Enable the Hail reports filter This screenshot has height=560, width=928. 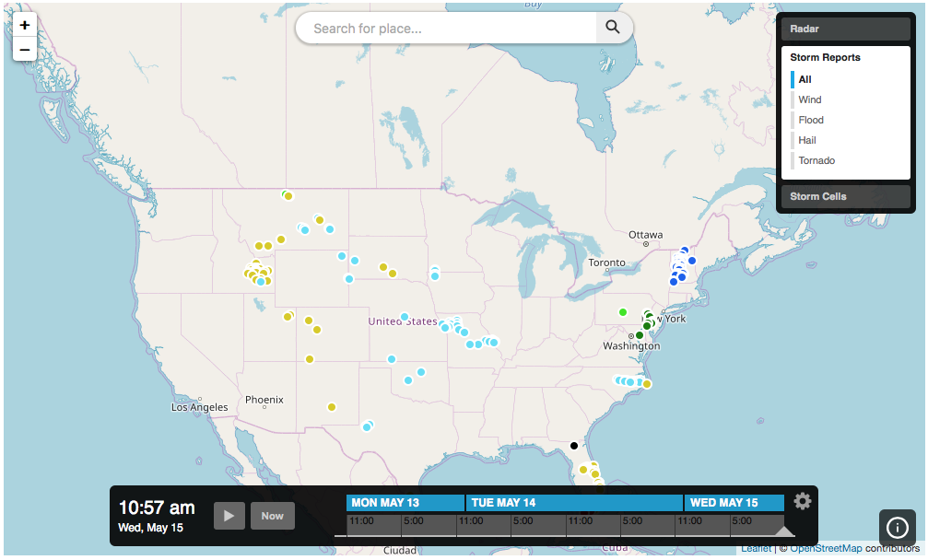point(808,140)
